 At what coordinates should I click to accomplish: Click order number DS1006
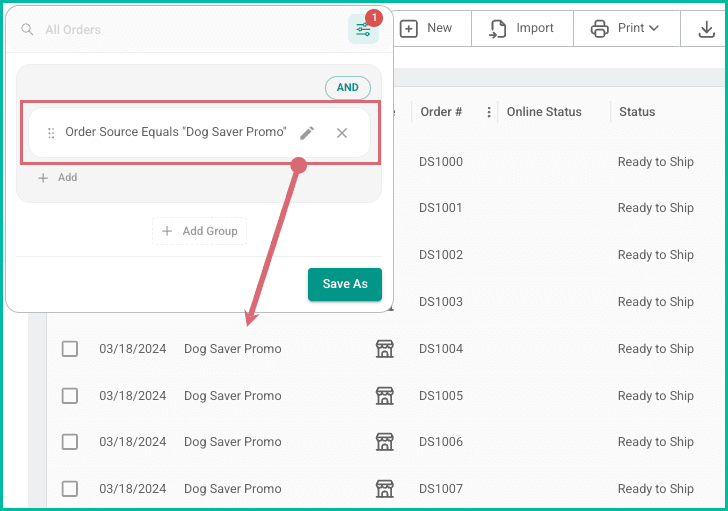(x=441, y=442)
